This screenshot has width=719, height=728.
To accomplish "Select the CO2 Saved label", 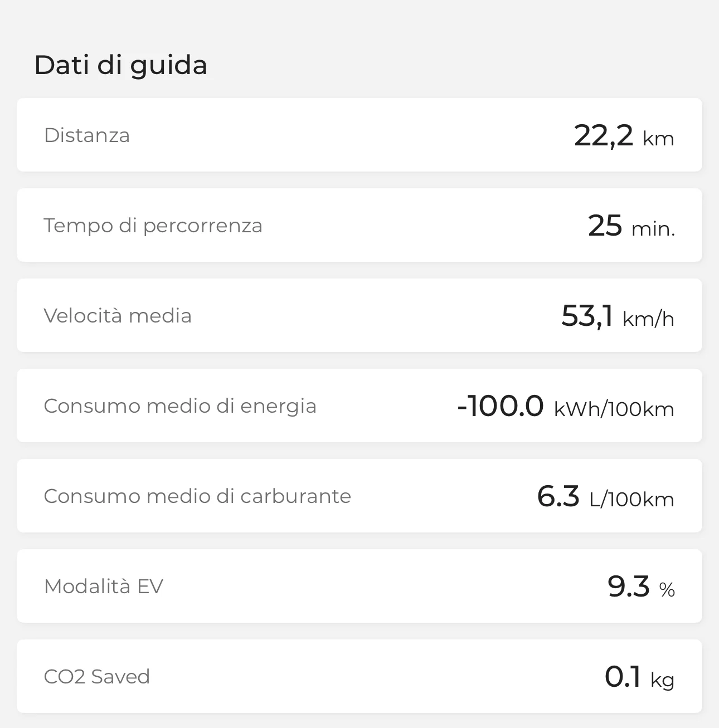I will click(97, 677).
